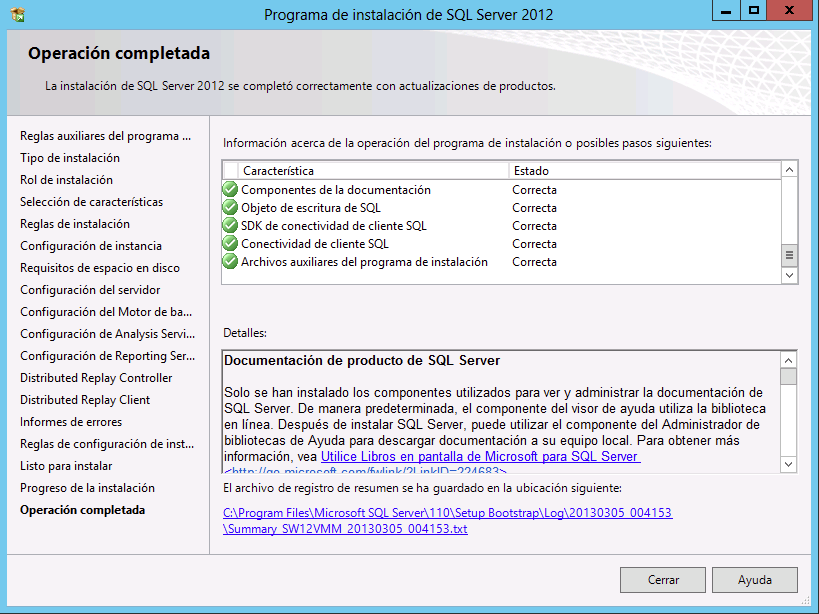
Task: Click the Rol de instalación step
Action: click(x=66, y=180)
